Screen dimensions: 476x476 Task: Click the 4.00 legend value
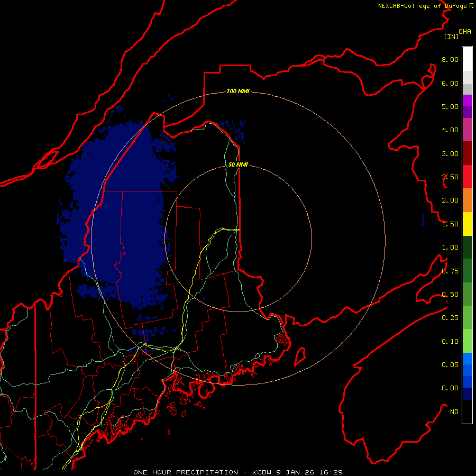click(x=450, y=130)
